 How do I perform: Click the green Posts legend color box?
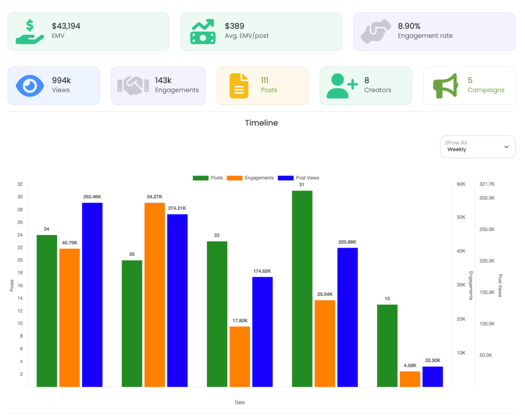(201, 178)
